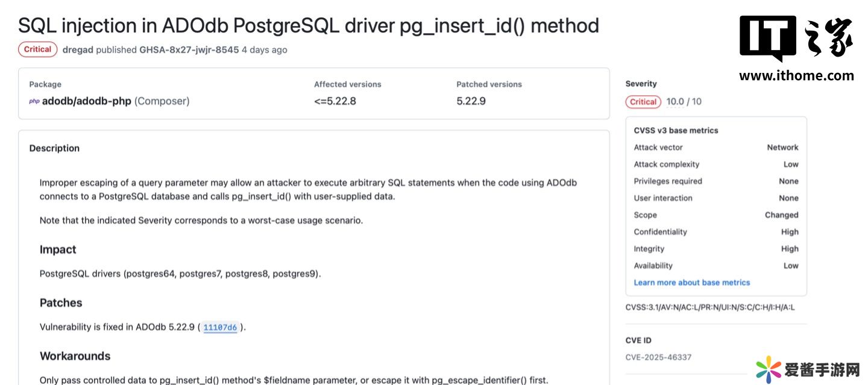Click the Critical severity badge in sidebar
This screenshot has width=868, height=385.
tap(643, 102)
